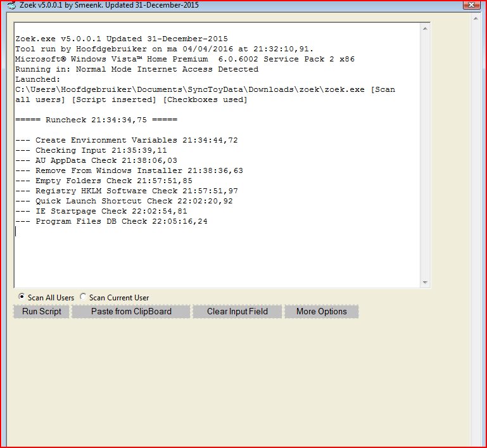Click 'Empty Folders Check' log line
Viewport: 487px width, 448px height.
click(x=104, y=181)
